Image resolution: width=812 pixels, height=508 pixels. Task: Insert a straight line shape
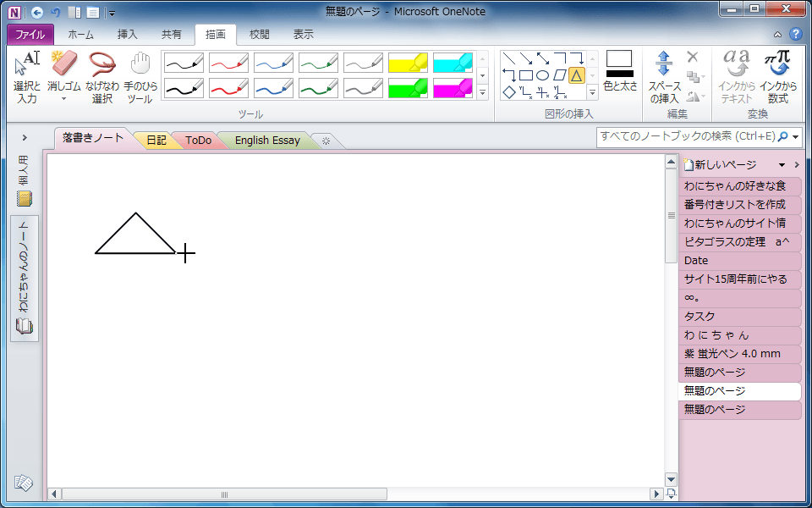509,58
